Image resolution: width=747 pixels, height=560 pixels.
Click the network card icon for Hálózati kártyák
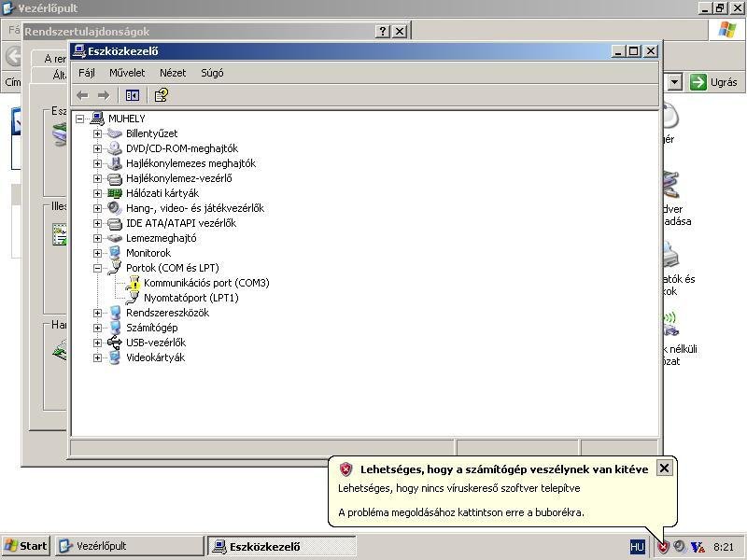(114, 193)
